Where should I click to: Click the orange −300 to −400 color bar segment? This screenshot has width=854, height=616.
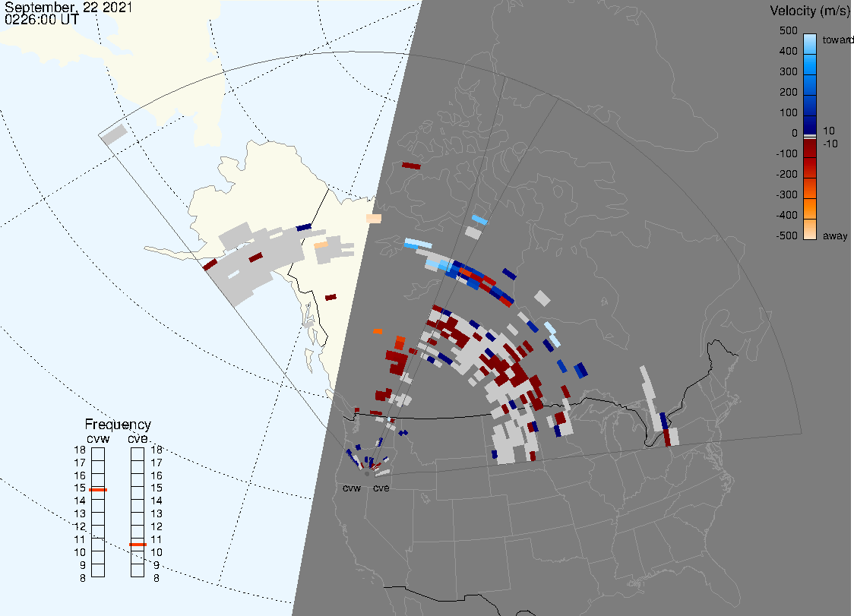tap(810, 209)
